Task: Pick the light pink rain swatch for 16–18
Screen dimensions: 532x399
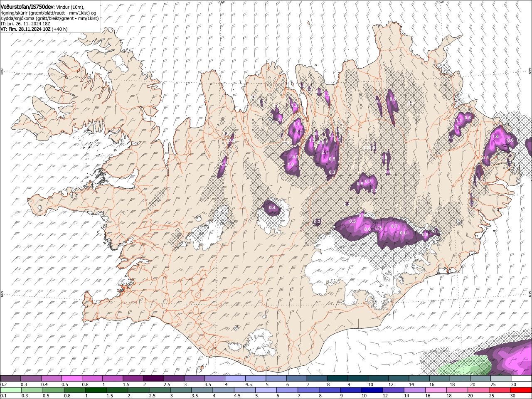Action: pyautogui.click(x=436, y=390)
